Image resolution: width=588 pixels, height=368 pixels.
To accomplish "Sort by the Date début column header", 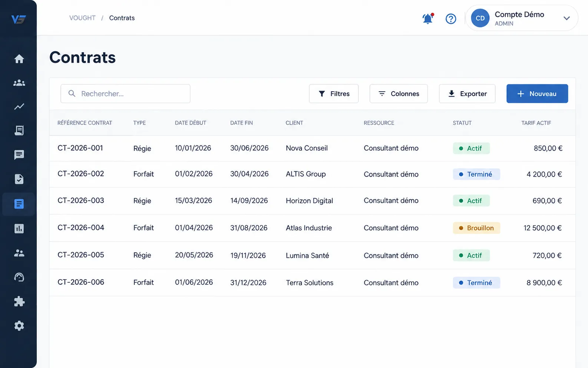I will click(191, 123).
